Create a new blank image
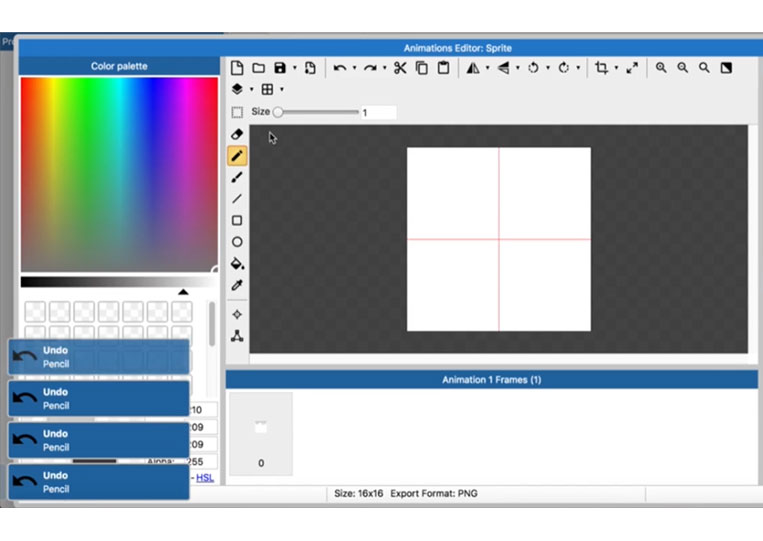Screen dimensions: 763x541 (237, 68)
